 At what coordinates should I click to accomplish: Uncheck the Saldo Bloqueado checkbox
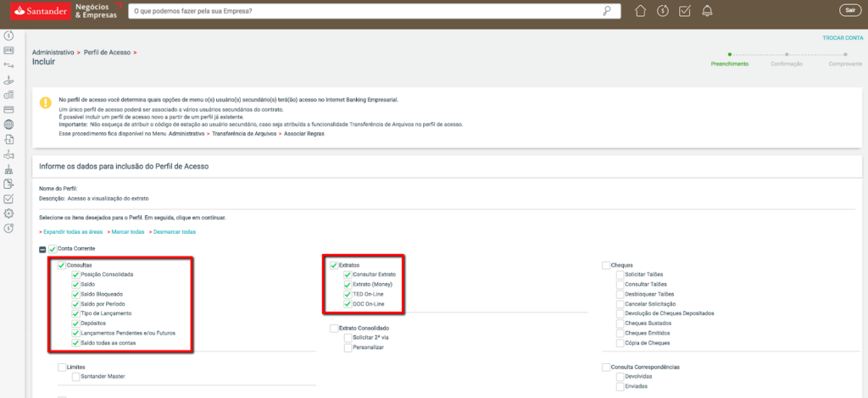pyautogui.click(x=75, y=294)
